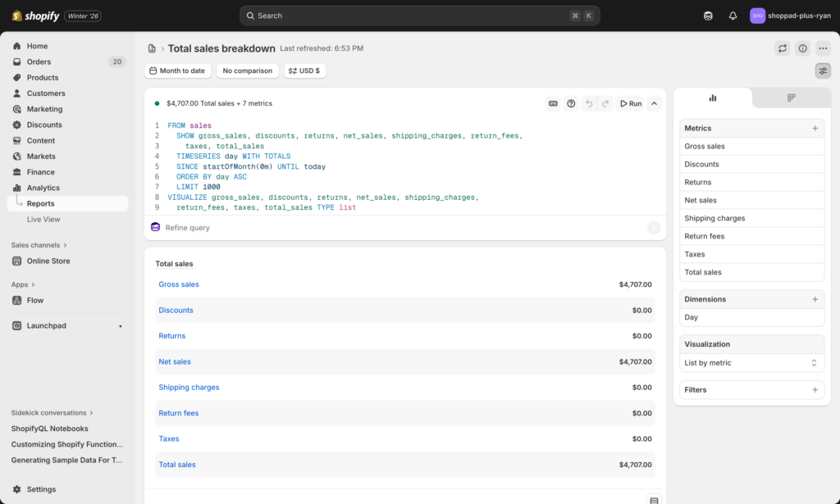Screen dimensions: 840x504
Task: Select Reports sub-item in sidebar
Action: (x=67, y=204)
